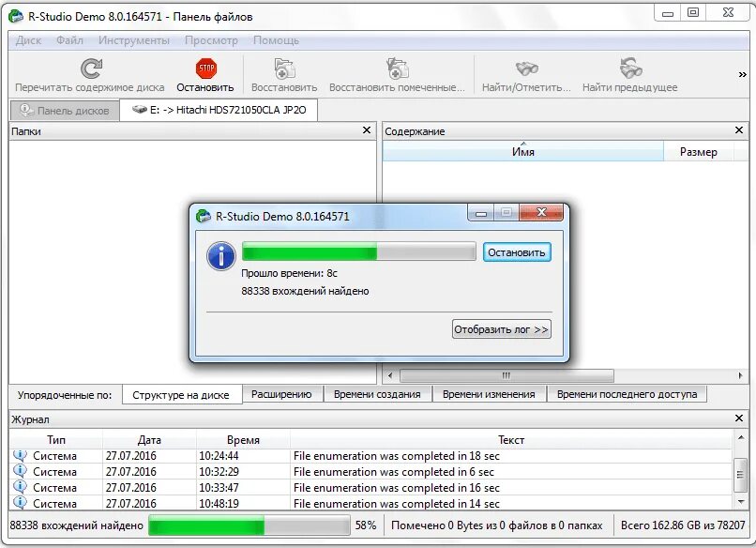Click '88338 вхождений найдено' in status bar
The image size is (756, 548).
pos(77,525)
